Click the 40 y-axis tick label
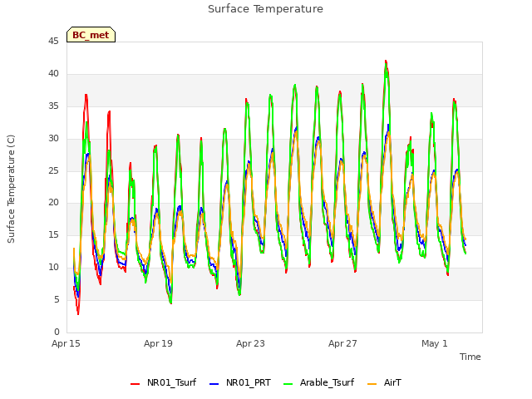The height and width of the screenshot is (399, 532). pos(53,74)
